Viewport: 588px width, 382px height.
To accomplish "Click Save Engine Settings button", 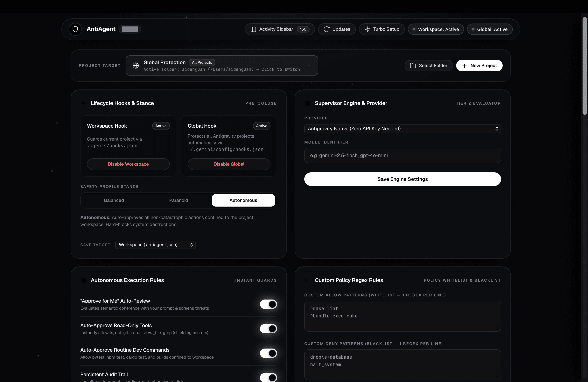I will (x=402, y=179).
